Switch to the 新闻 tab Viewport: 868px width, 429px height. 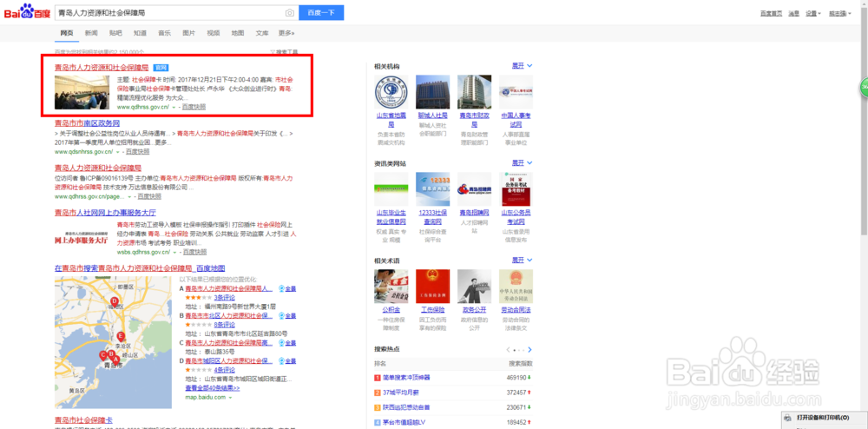point(91,33)
